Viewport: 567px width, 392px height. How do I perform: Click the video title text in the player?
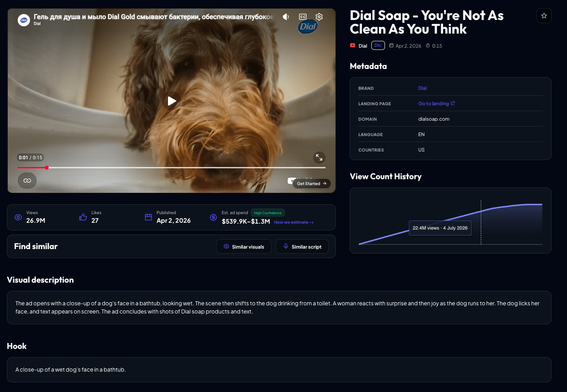click(x=153, y=17)
